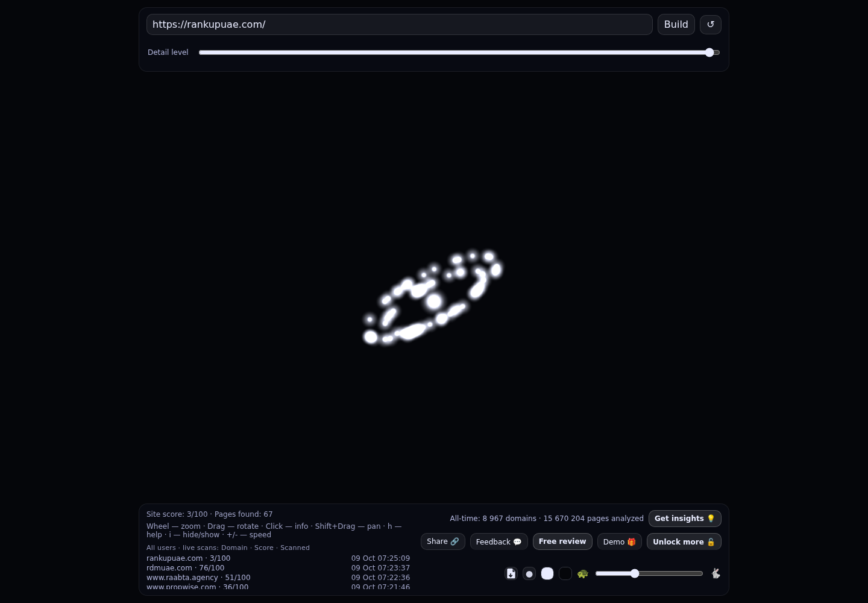Image resolution: width=868 pixels, height=603 pixels.
Task: Select the www.raabta.agency · 51/100 scan row
Action: point(278,578)
